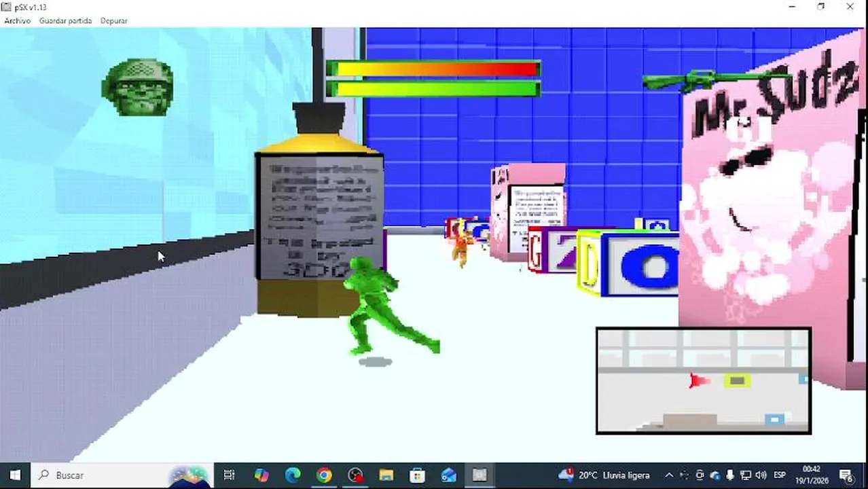Expand the hidden system tray icons chevron

tap(670, 475)
